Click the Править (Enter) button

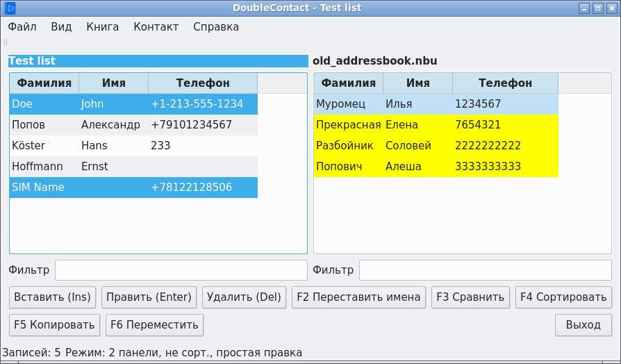149,297
